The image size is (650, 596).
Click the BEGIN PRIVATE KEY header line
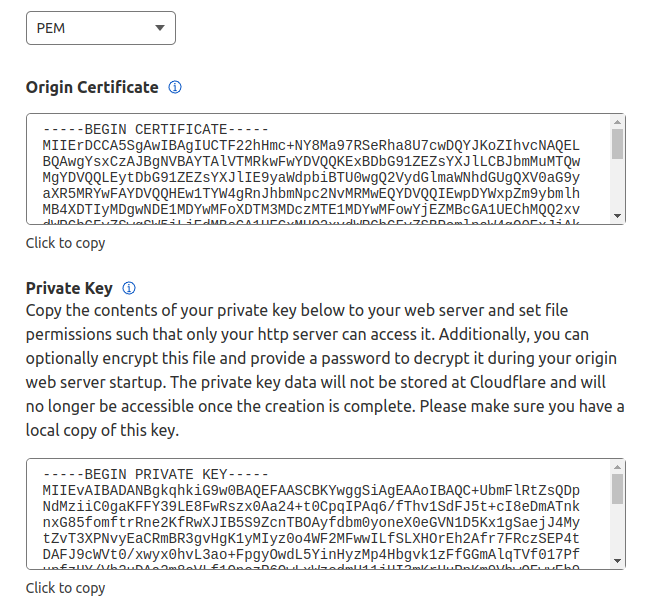click(155, 474)
